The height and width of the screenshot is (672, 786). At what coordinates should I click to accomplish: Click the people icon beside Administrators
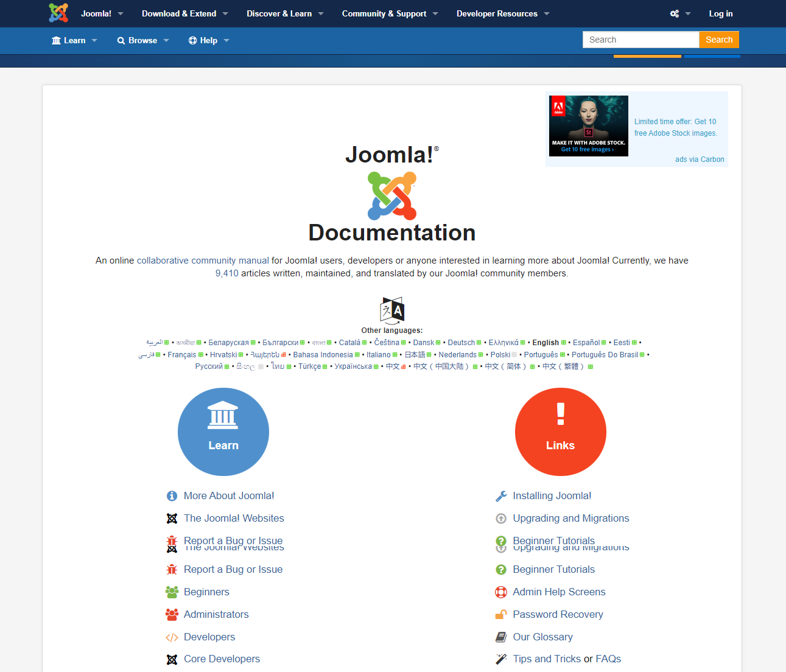pos(172,615)
